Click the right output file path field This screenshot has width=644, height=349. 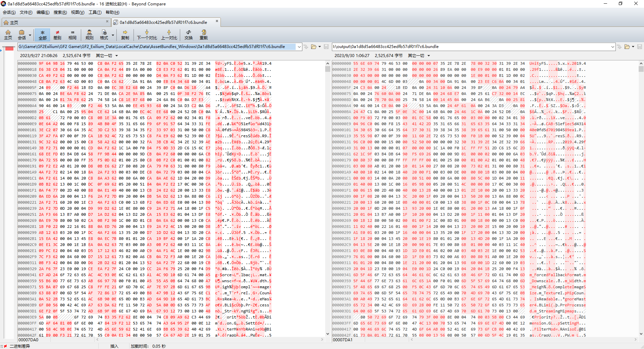pyautogui.click(x=470, y=47)
